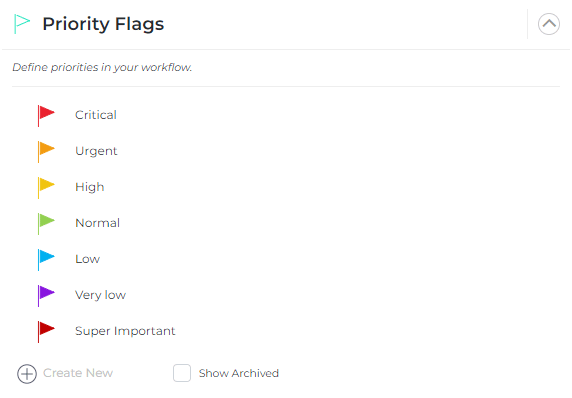This screenshot has height=398, width=572.
Task: Click the purple Very low flag icon
Action: (x=46, y=296)
